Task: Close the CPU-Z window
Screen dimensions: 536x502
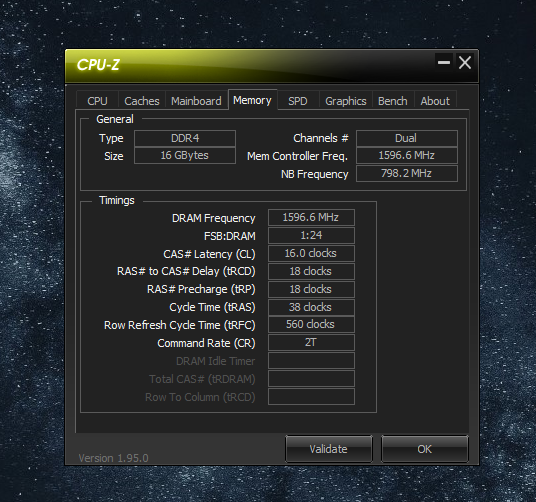Action: click(465, 63)
